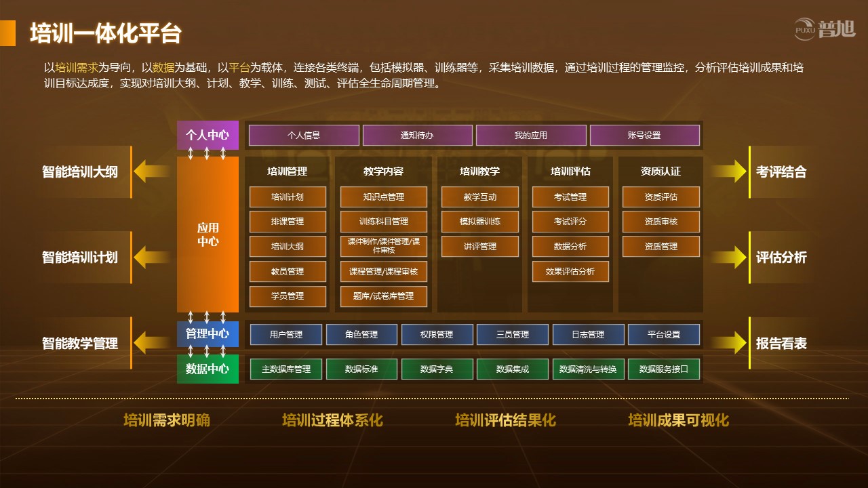Click the large orange 应用中心 block
868x488 pixels.
coord(208,234)
